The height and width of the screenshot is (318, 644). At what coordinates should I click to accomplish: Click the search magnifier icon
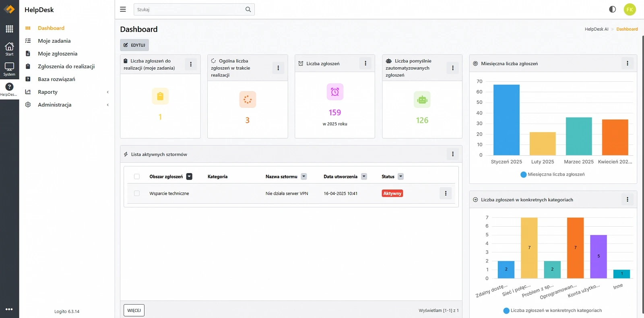pos(248,9)
